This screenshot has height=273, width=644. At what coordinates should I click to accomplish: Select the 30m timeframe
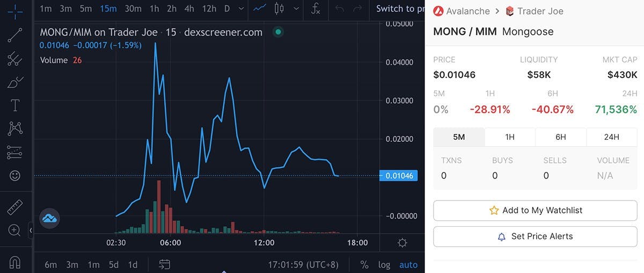point(133,9)
